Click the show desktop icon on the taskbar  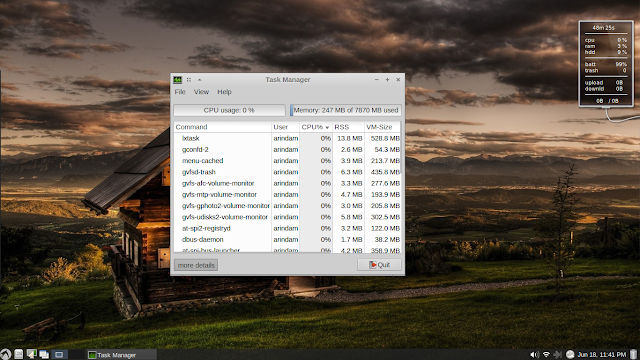[x=31, y=354]
